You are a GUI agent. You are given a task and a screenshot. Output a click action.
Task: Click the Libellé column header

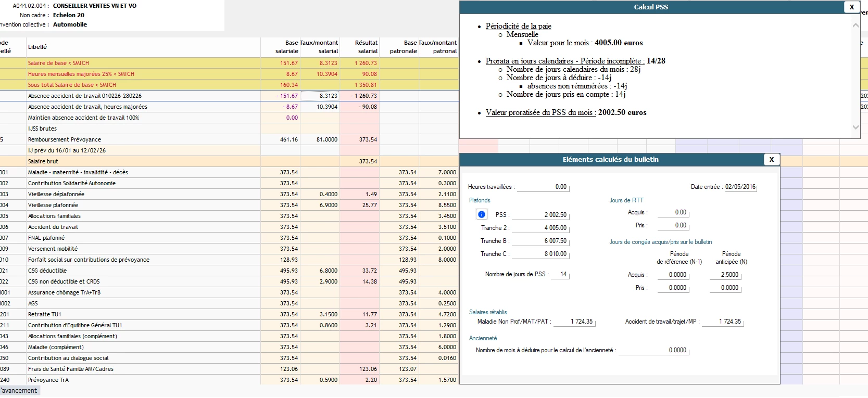click(x=37, y=47)
